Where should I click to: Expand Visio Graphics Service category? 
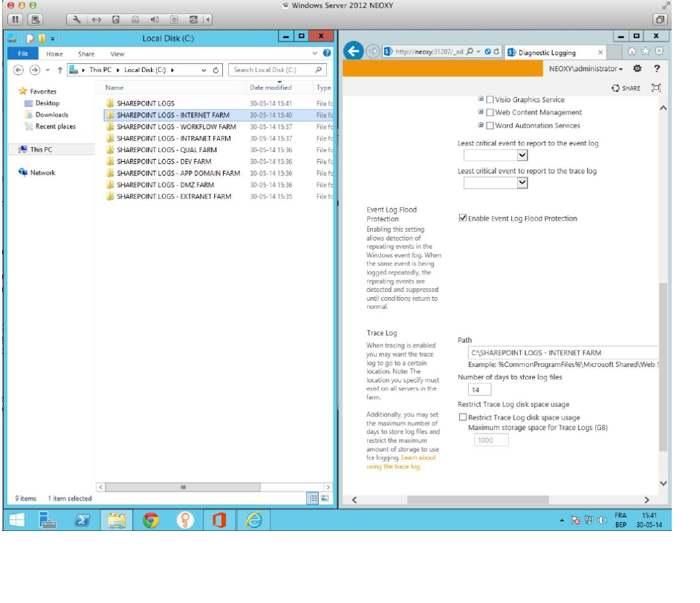click(x=480, y=99)
